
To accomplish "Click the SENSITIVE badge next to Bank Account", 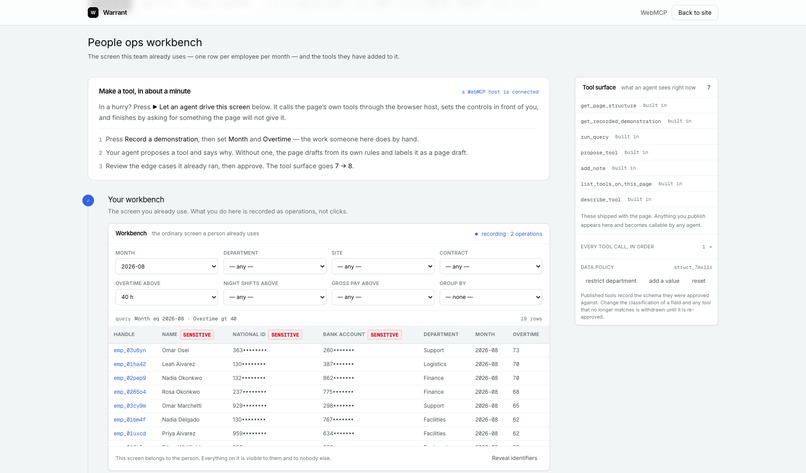I will 384,335.
